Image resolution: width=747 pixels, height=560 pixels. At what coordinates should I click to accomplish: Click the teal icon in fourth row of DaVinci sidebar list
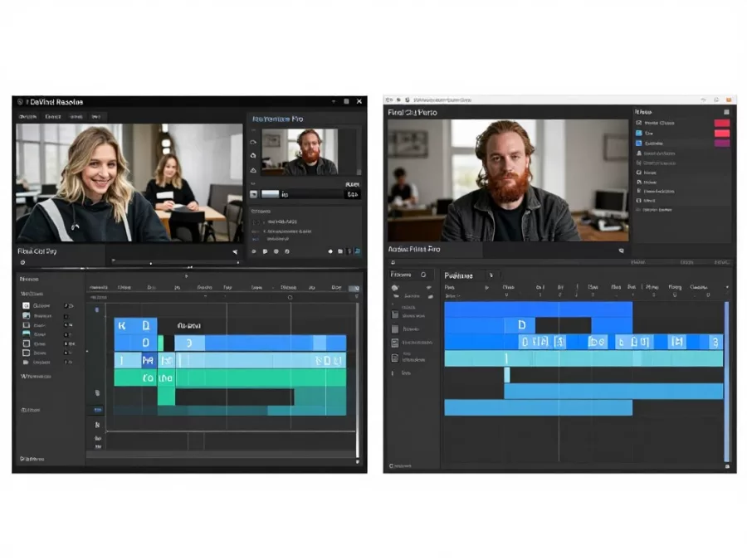[27, 334]
